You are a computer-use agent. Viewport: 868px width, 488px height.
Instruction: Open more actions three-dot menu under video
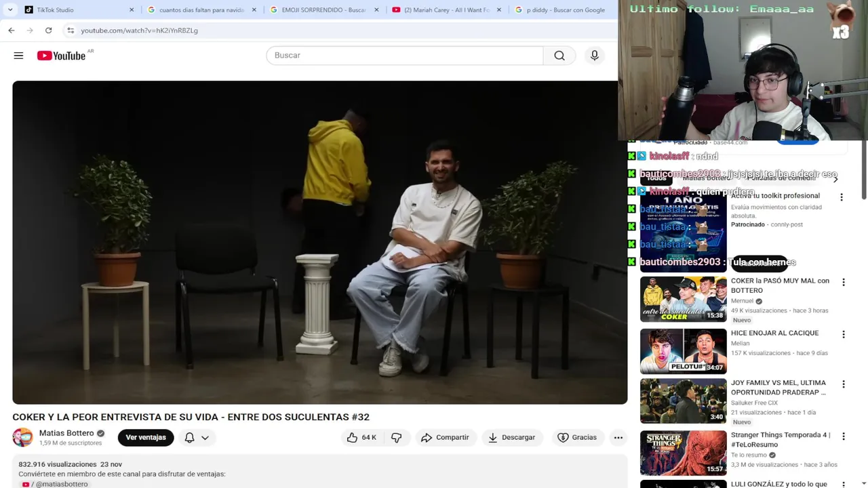pos(618,438)
